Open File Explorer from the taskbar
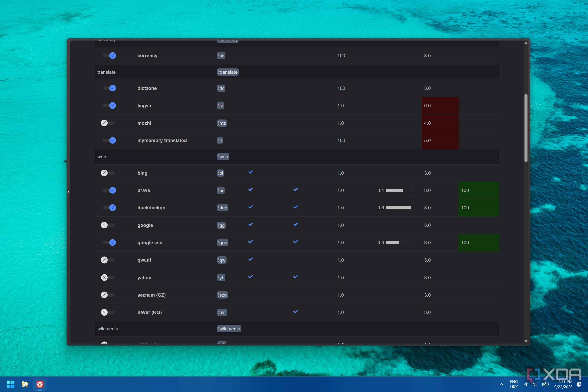Image resolution: width=588 pixels, height=392 pixels. [25, 384]
